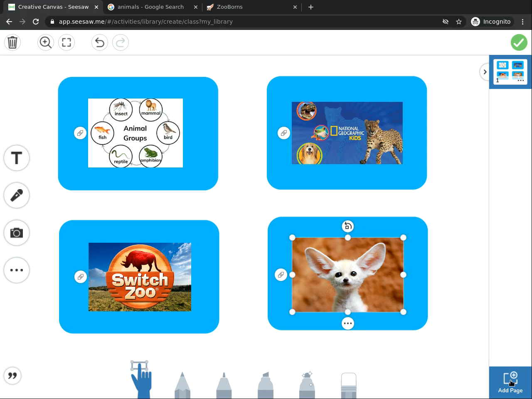Open the more tools ellipsis menu
This screenshot has height=399, width=532.
[x=17, y=270]
